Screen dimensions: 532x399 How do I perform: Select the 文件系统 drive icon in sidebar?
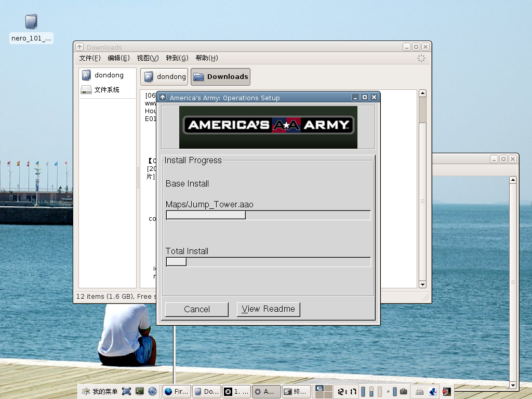pyautogui.click(x=86, y=90)
